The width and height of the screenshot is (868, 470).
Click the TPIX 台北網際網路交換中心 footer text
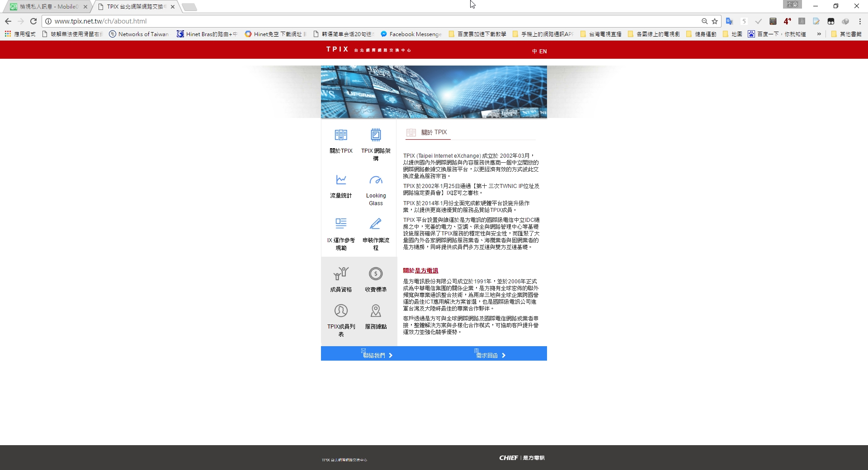(x=344, y=460)
